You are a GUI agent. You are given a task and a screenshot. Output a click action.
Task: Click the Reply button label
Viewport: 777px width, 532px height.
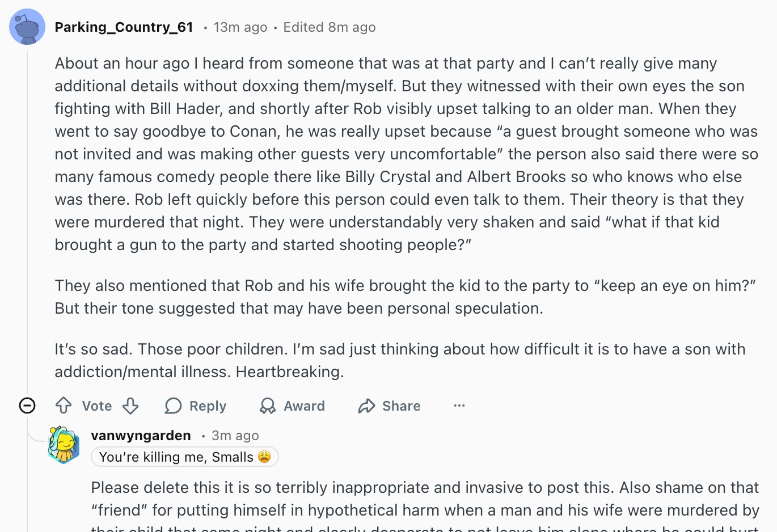click(x=208, y=406)
